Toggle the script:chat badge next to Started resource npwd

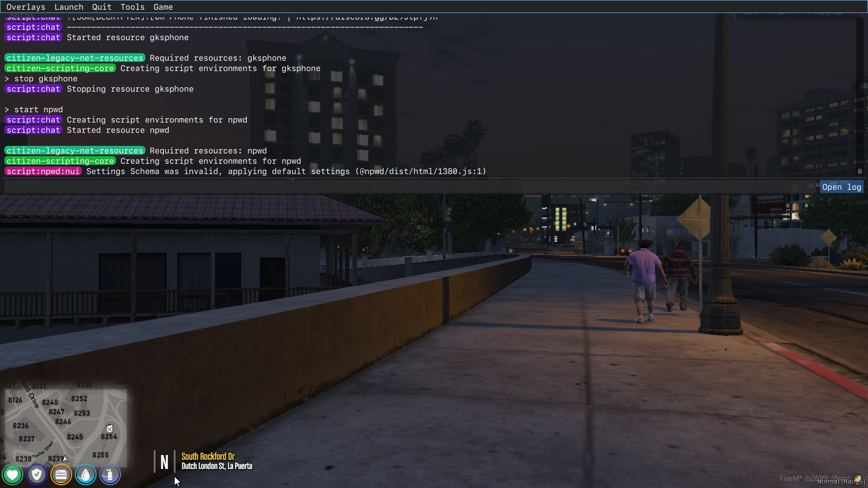point(33,130)
